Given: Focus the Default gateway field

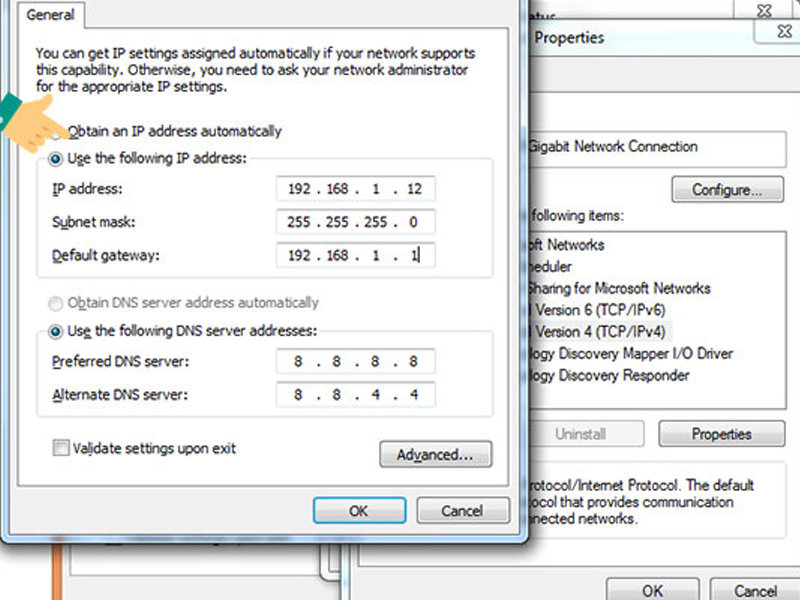Looking at the screenshot, I should coord(355,255).
